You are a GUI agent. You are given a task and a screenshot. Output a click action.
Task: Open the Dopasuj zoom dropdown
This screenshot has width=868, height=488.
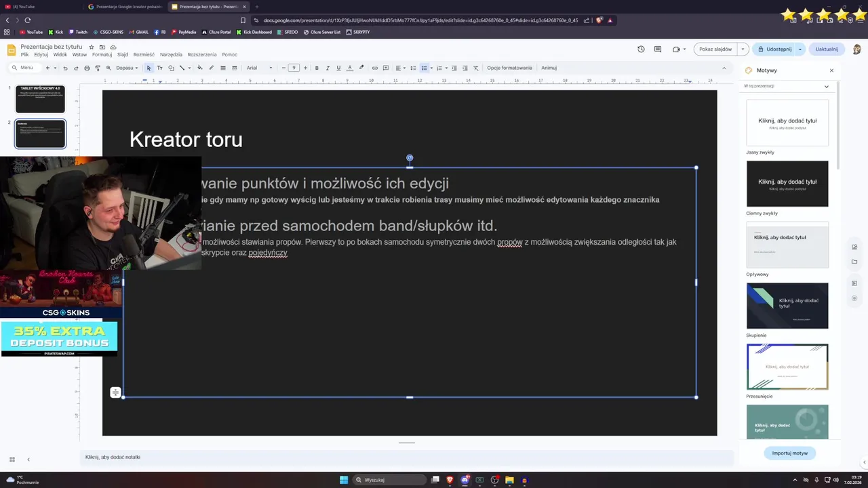(x=127, y=68)
